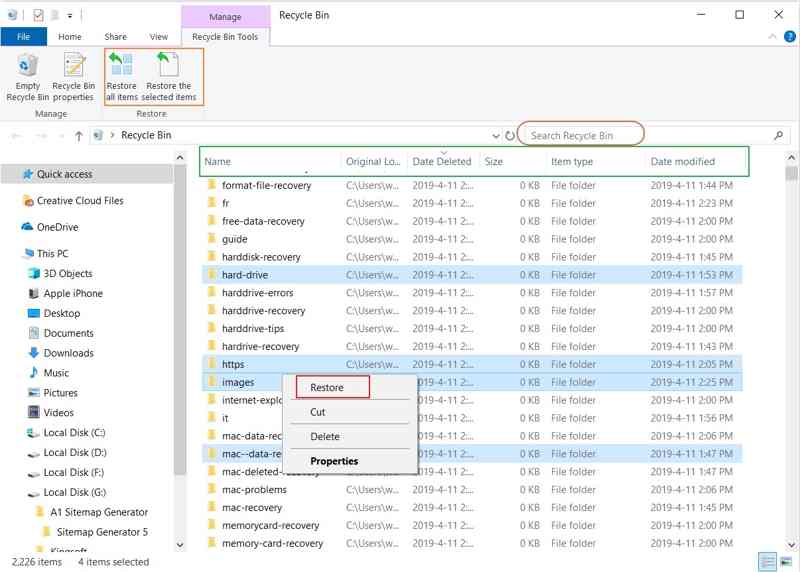Collapse the ribbon chevron
This screenshot has height=572, width=800.
point(772,37)
